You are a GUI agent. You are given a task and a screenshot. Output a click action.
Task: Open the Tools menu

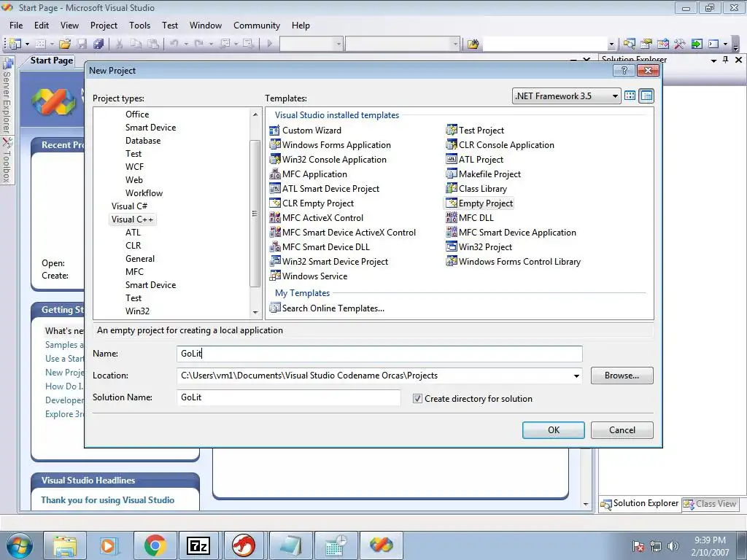pyautogui.click(x=139, y=26)
